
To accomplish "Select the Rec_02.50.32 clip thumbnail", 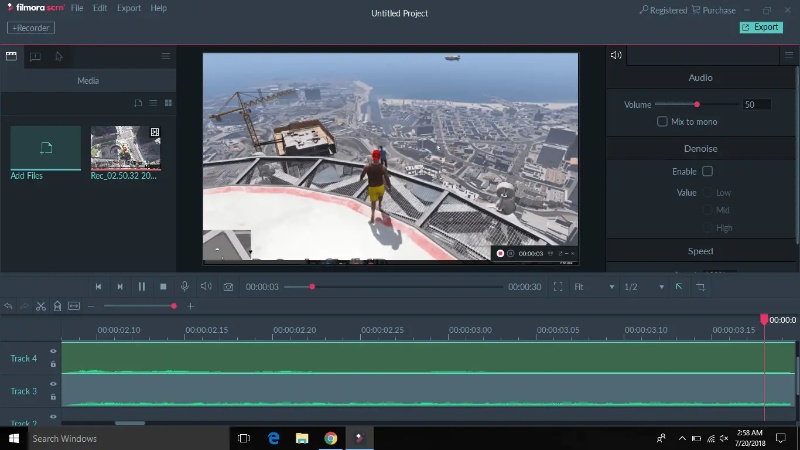I will point(126,148).
